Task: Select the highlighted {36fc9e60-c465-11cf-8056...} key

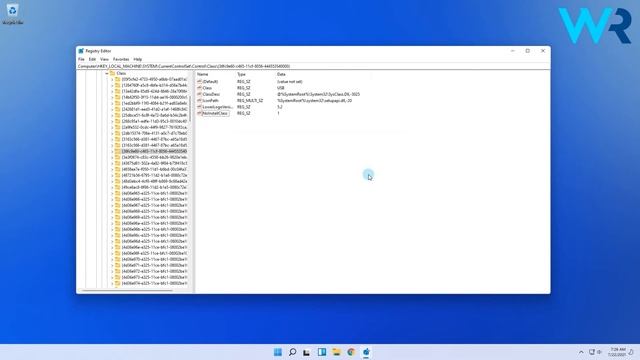Action: (x=154, y=151)
